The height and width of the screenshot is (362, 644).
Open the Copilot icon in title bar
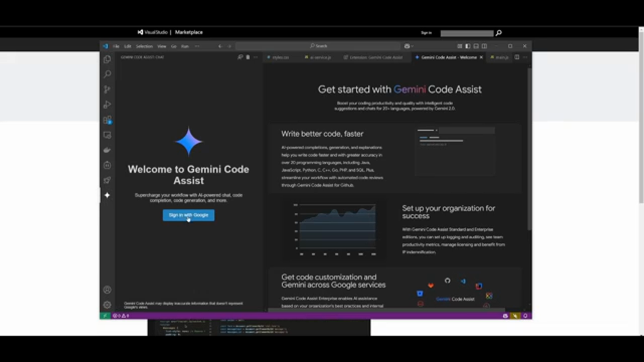407,46
